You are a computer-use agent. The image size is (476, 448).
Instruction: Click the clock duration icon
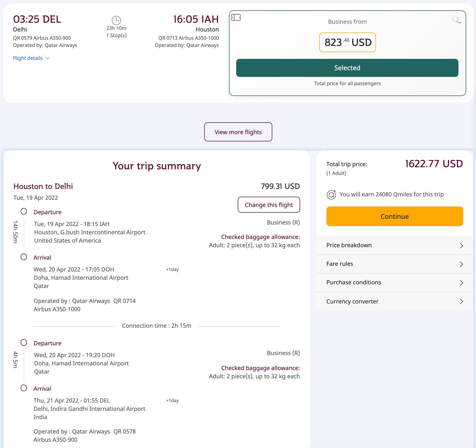116,20
